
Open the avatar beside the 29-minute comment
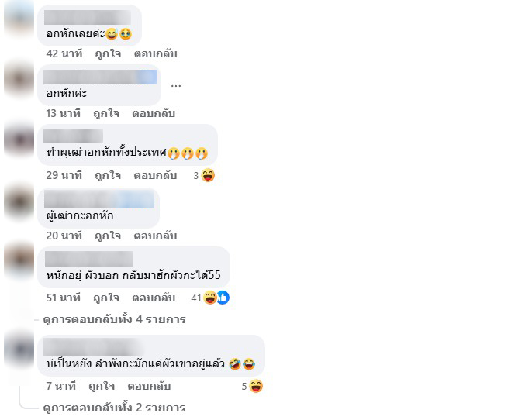pos(19,139)
